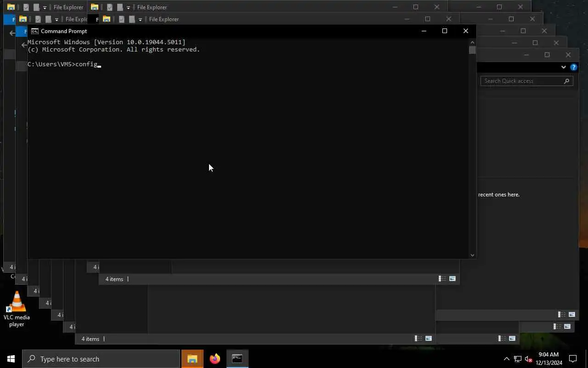588x368 pixels.
Task: Click the magnifier icon in Search Quick access
Action: pos(567,81)
